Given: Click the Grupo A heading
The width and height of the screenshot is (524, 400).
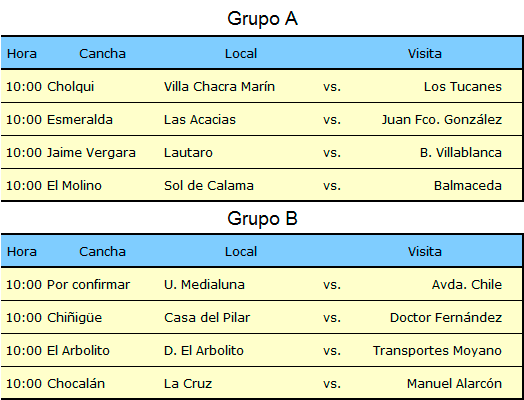Looking at the screenshot, I should (262, 19).
